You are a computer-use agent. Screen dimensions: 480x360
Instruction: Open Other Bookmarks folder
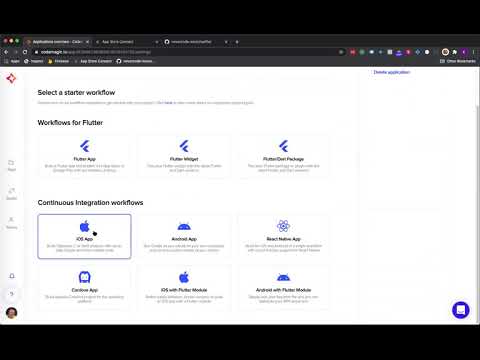458,61
